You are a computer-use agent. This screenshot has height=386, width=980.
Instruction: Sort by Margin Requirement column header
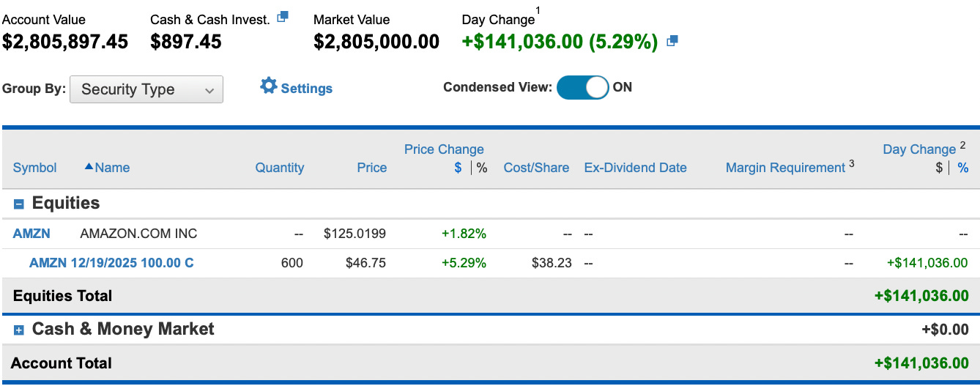click(785, 168)
